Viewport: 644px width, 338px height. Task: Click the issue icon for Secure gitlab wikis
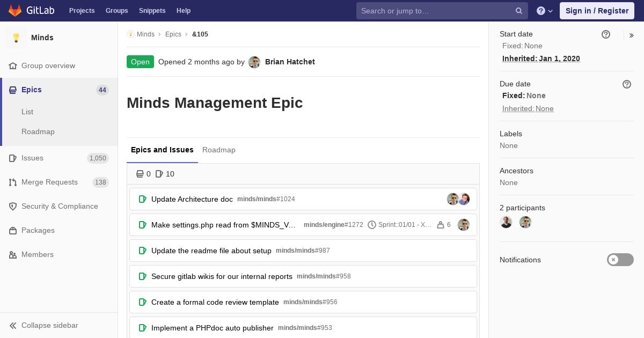point(143,276)
